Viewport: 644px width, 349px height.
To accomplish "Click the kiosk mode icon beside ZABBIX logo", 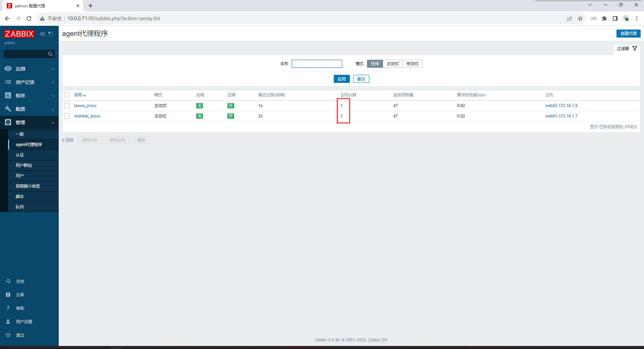I will click(x=51, y=34).
